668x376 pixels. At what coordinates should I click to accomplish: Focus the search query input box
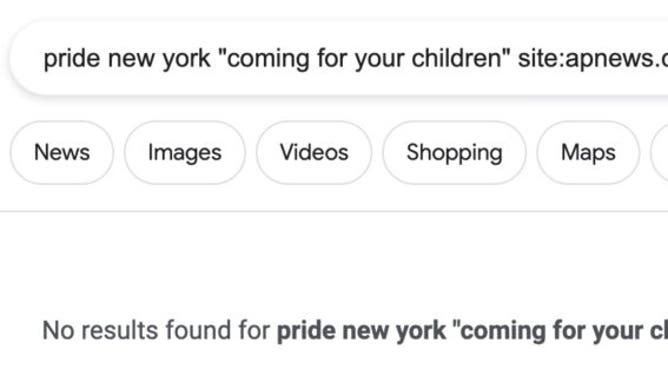point(339,58)
